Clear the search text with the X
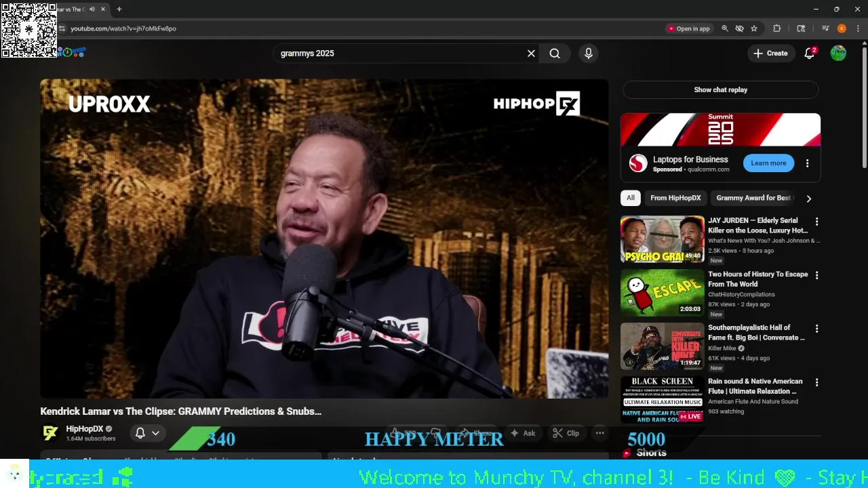The height and width of the screenshot is (488, 868). point(531,54)
